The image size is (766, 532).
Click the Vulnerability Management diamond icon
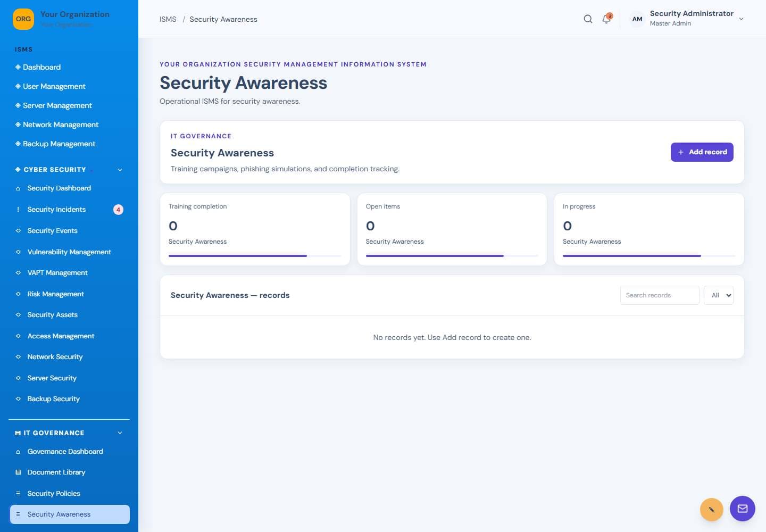click(18, 252)
